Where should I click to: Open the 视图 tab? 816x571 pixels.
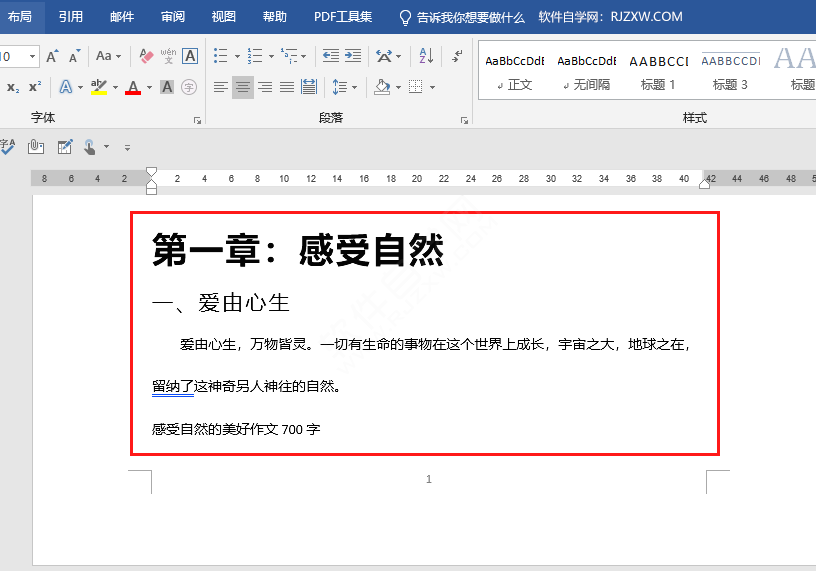(x=224, y=17)
